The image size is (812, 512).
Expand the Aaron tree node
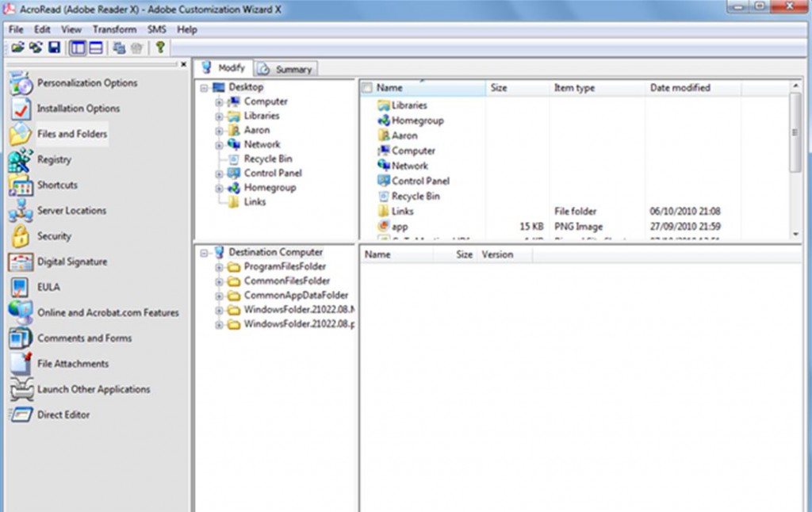click(x=219, y=131)
